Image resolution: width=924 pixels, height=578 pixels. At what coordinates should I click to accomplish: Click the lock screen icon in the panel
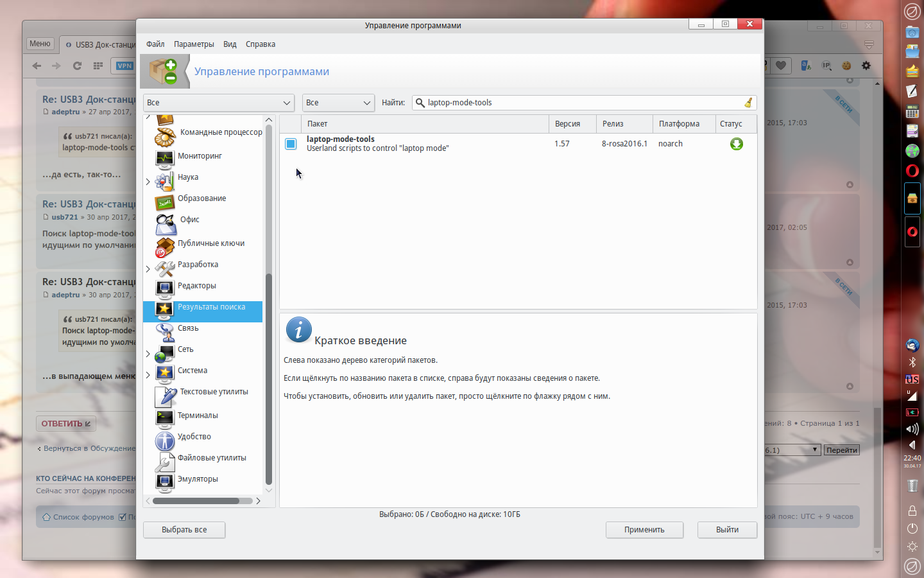(912, 511)
